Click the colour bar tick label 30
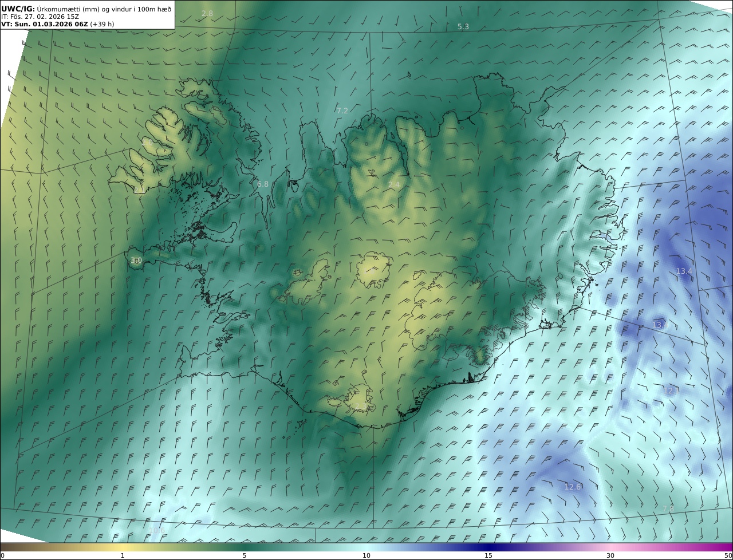The width and height of the screenshot is (733, 560). click(x=610, y=555)
